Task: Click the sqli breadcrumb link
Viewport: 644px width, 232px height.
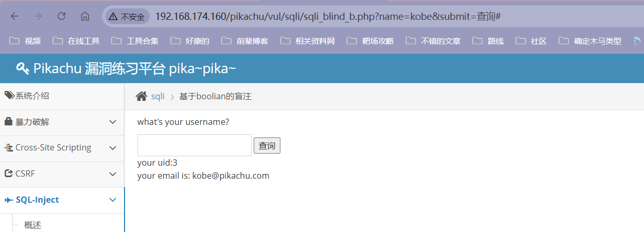Action: tap(157, 96)
